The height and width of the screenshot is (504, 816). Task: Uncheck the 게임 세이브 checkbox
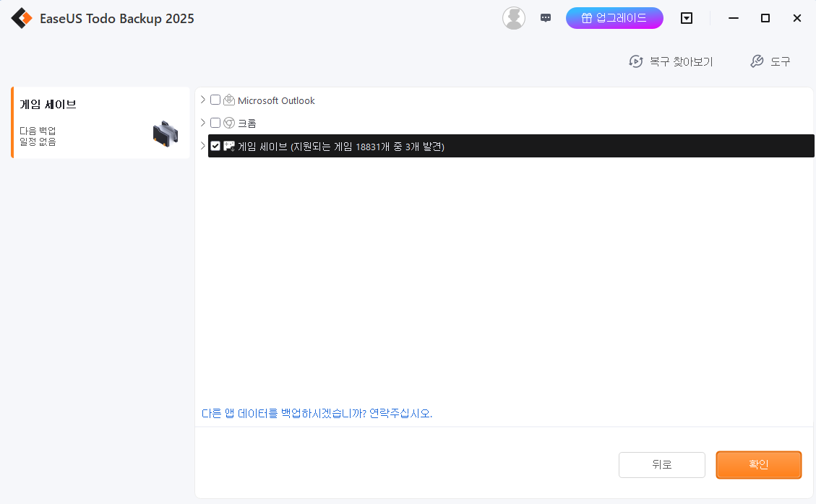pos(215,146)
